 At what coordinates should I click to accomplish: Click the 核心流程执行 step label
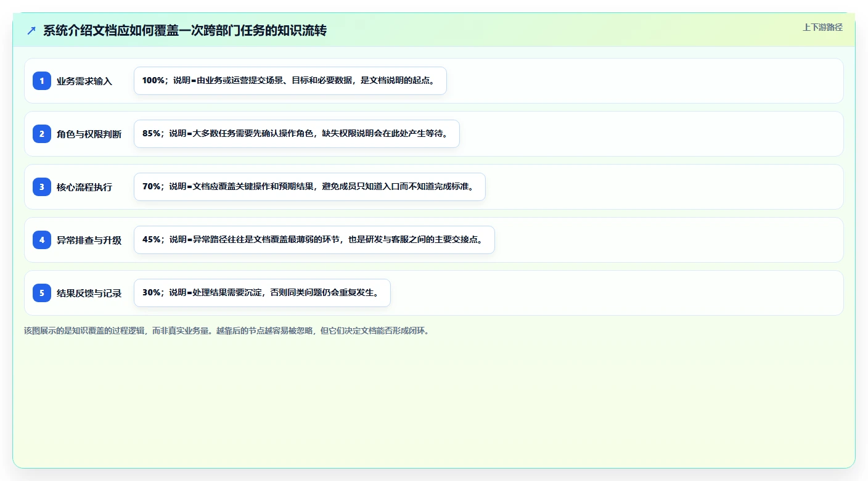84,187
